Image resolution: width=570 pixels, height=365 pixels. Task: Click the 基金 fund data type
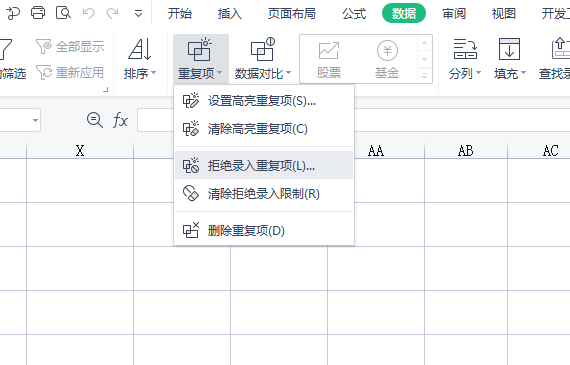(387, 60)
